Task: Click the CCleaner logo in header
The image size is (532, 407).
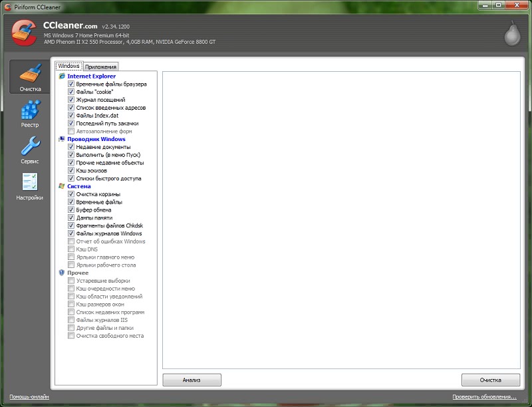Action: click(24, 33)
